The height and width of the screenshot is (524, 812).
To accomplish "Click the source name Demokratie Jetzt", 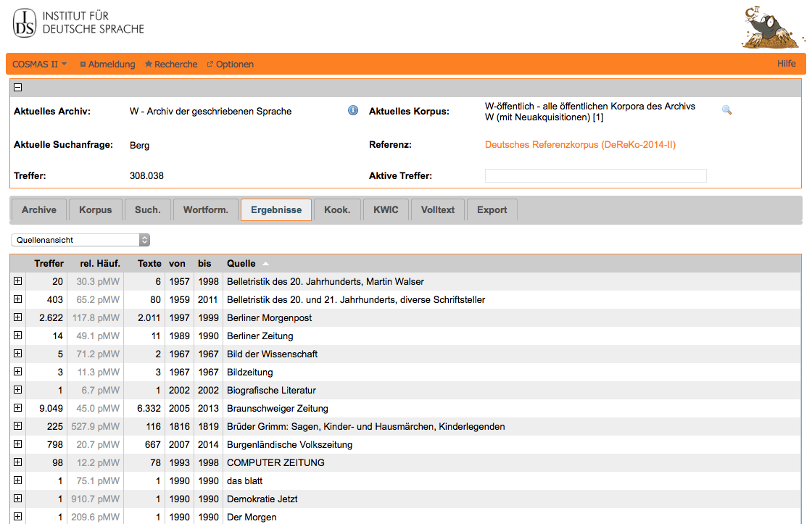I will pyautogui.click(x=262, y=499).
